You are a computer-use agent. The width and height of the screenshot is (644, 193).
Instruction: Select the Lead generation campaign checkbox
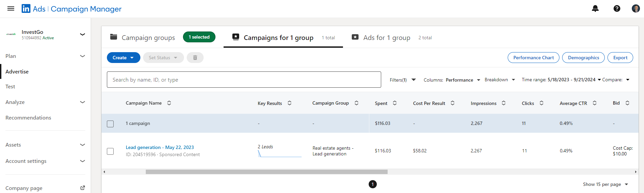pos(110,151)
